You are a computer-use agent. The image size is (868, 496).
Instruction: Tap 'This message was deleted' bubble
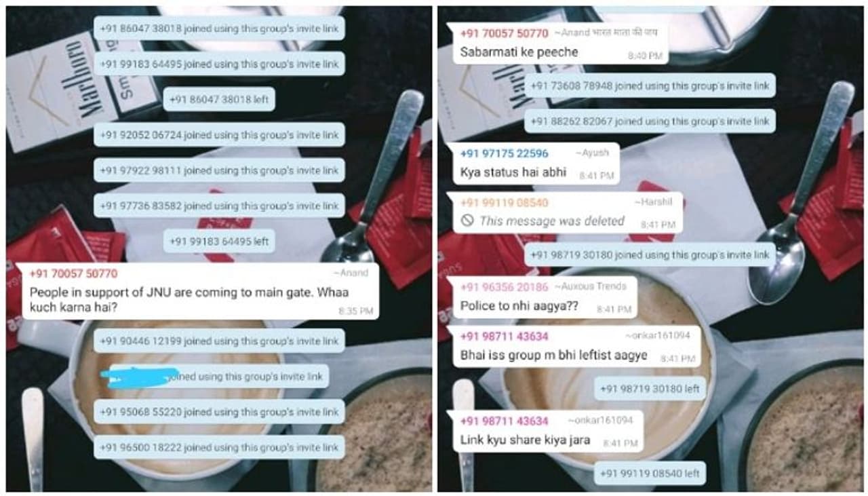(x=568, y=212)
